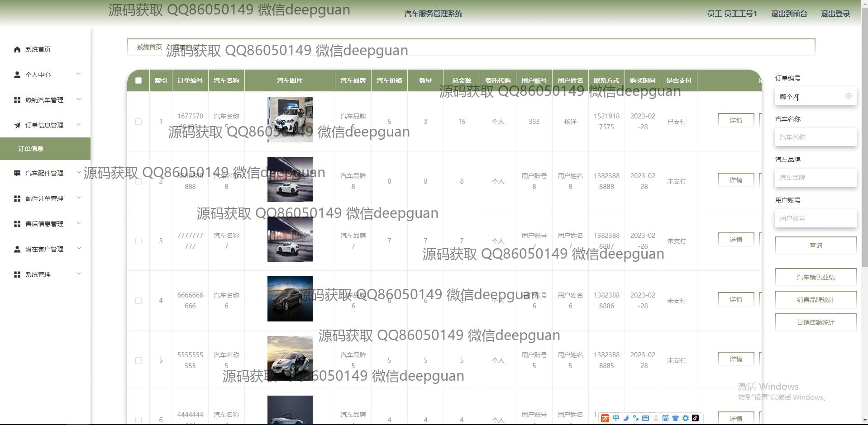Expand the 热销汽车管理 menu chevron

pyautogui.click(x=79, y=99)
